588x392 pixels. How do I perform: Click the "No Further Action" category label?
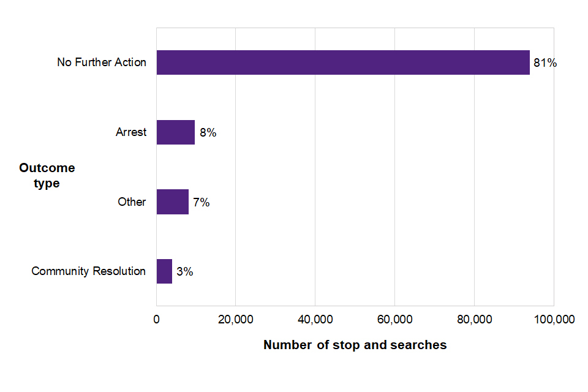pyautogui.click(x=102, y=62)
